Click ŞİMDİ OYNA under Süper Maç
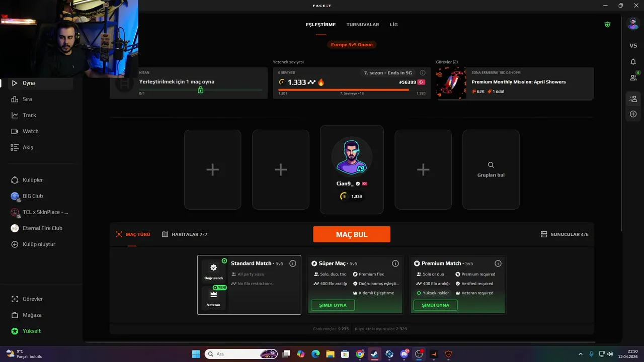Image resolution: width=644 pixels, height=362 pixels. pos(333,305)
